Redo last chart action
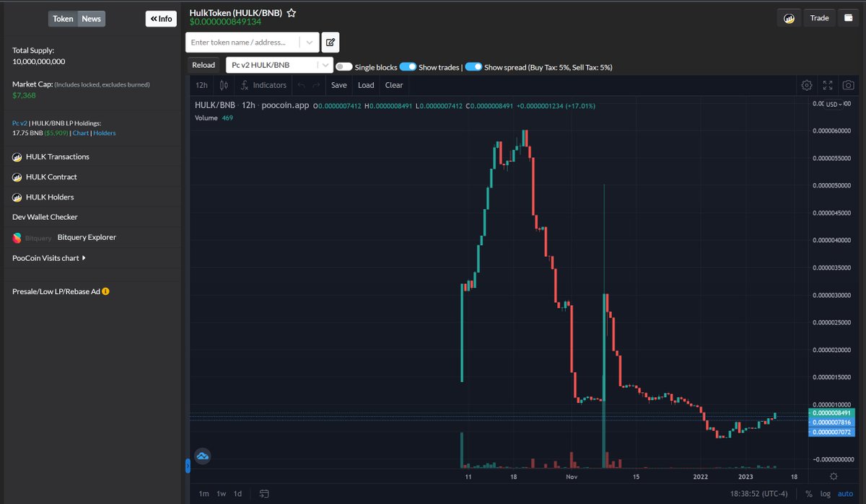The height and width of the screenshot is (504, 866). 316,85
